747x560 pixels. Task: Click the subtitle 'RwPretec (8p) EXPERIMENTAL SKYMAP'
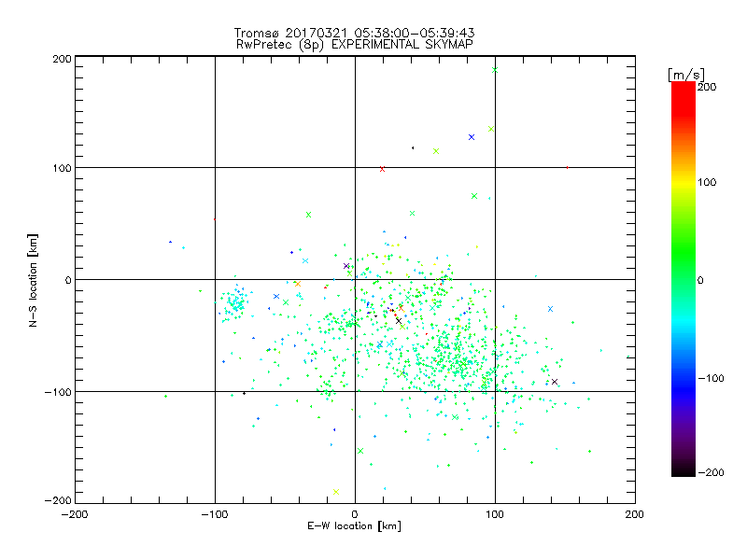tap(355, 45)
